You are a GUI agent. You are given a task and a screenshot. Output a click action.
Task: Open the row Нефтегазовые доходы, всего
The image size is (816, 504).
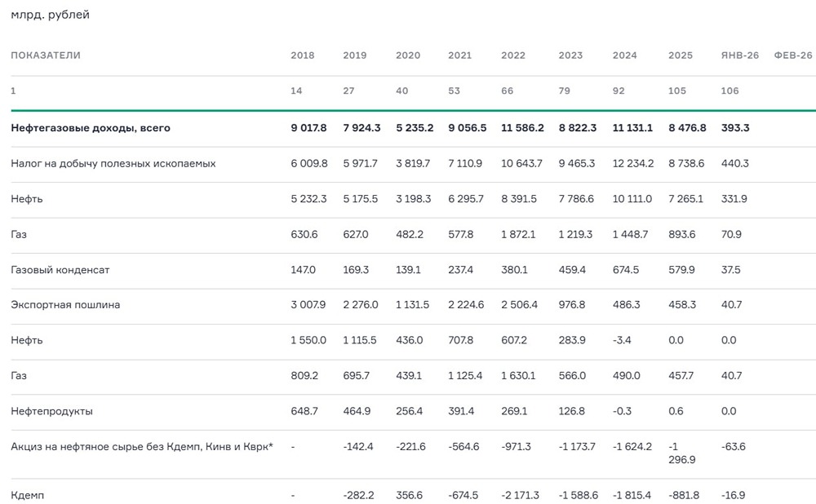pos(90,127)
